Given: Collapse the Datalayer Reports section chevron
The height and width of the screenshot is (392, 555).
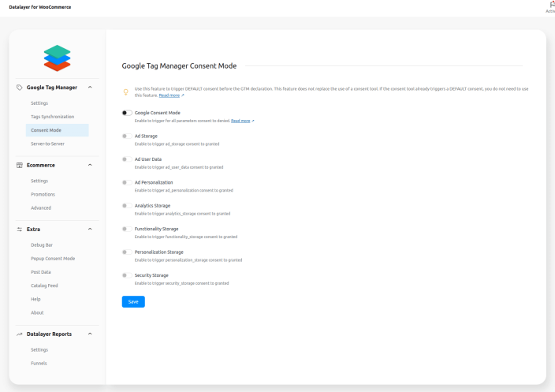Looking at the screenshot, I should click(x=90, y=334).
